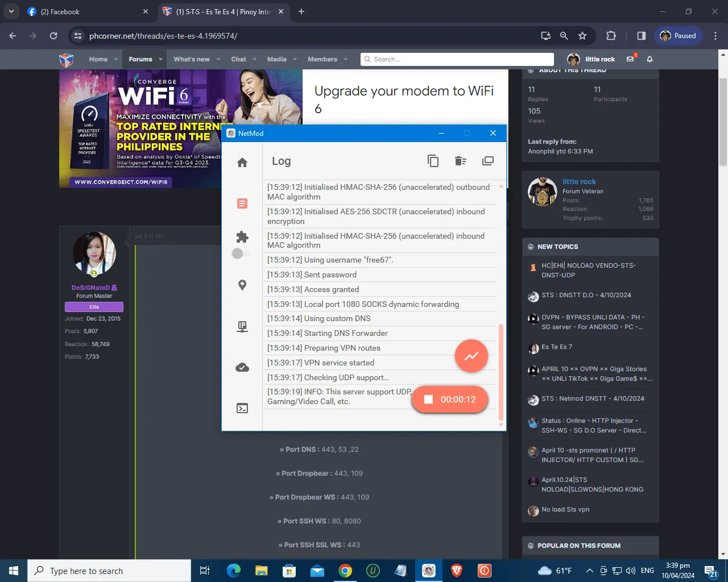The height and width of the screenshot is (582, 728).
Task: Reload the page
Action: coord(53,36)
